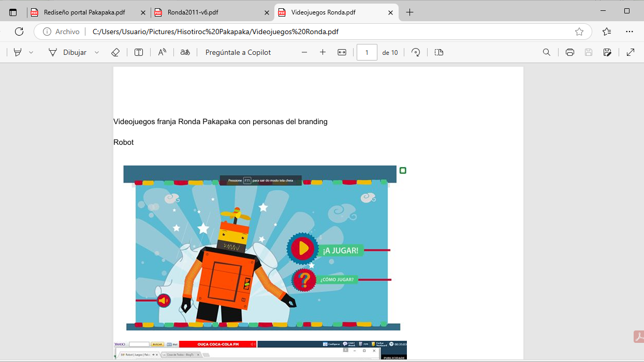Enter full screen PDF view
Viewport: 644px width, 362px height.
(x=631, y=52)
